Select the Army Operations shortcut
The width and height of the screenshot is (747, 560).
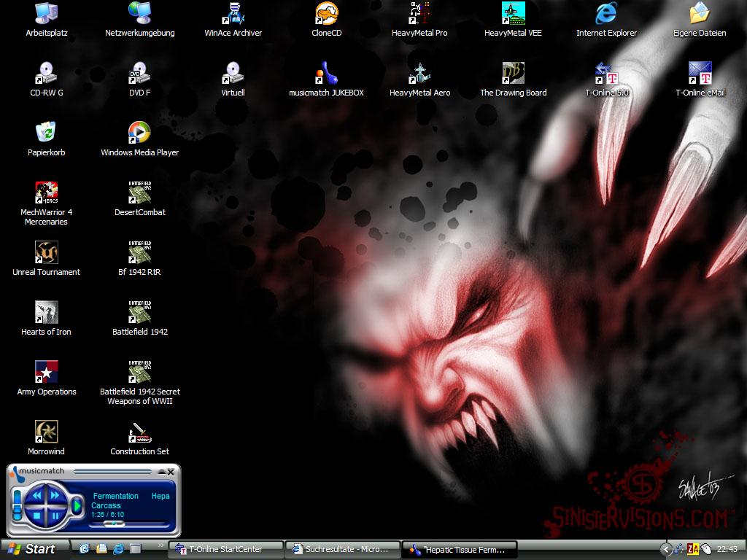point(46,378)
